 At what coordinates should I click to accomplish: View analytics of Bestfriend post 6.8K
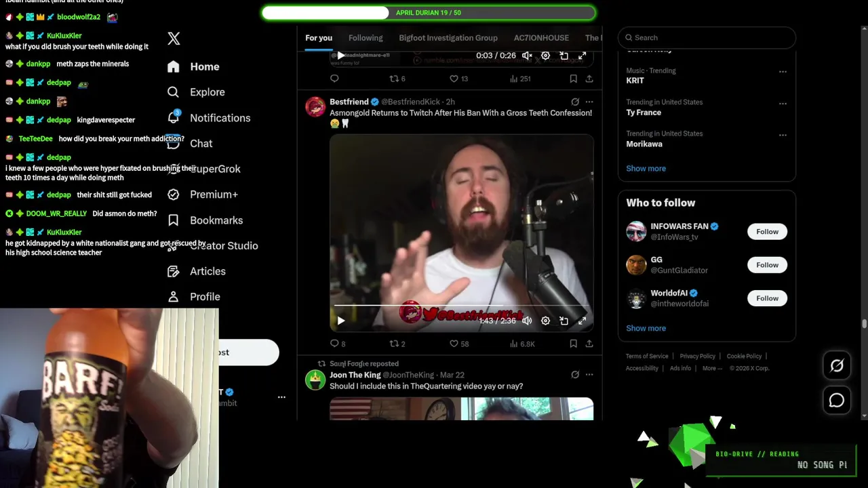click(522, 344)
